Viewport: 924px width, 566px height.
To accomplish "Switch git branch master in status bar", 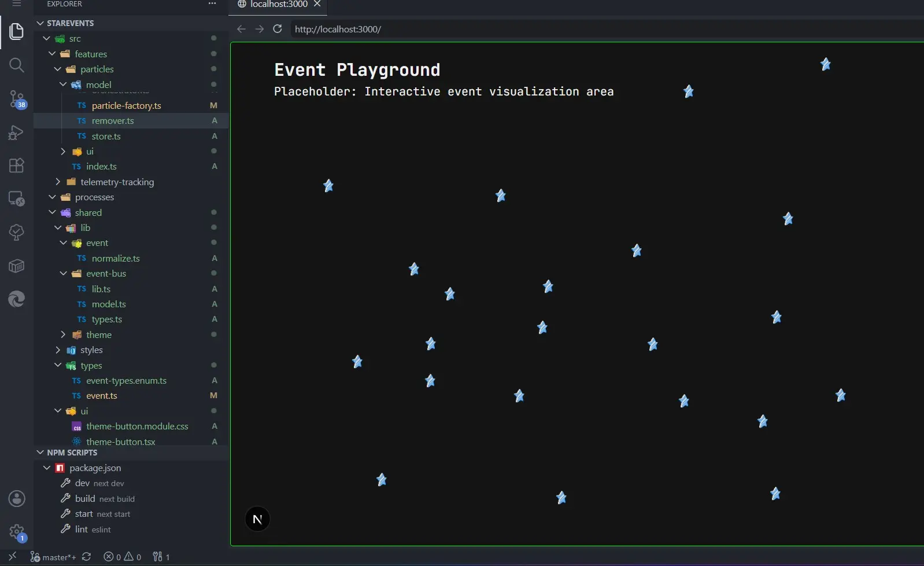I will coord(53,557).
